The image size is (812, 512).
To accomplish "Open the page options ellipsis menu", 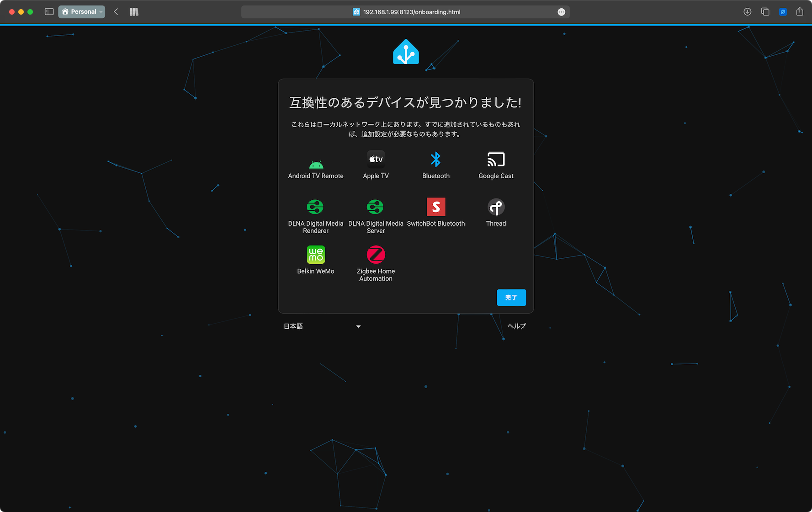I will coord(562,12).
